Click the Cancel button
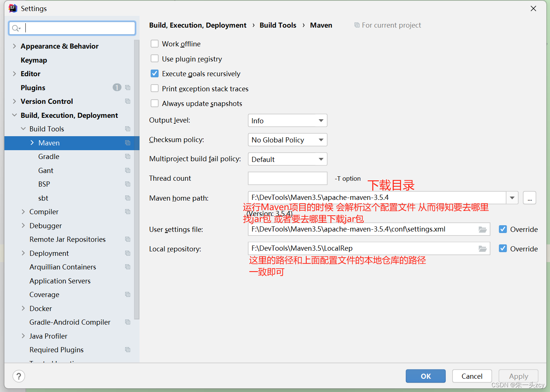The width and height of the screenshot is (550, 392). pos(472,376)
